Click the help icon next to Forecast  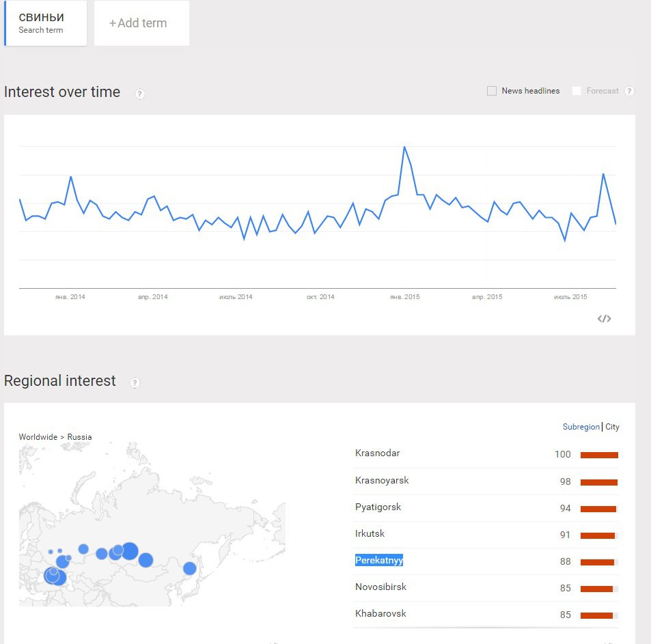pos(630,91)
